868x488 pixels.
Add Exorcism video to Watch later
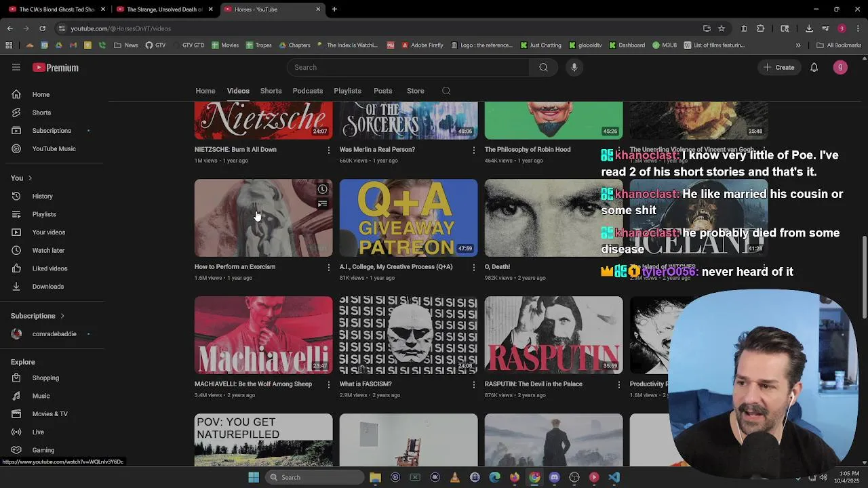(322, 190)
